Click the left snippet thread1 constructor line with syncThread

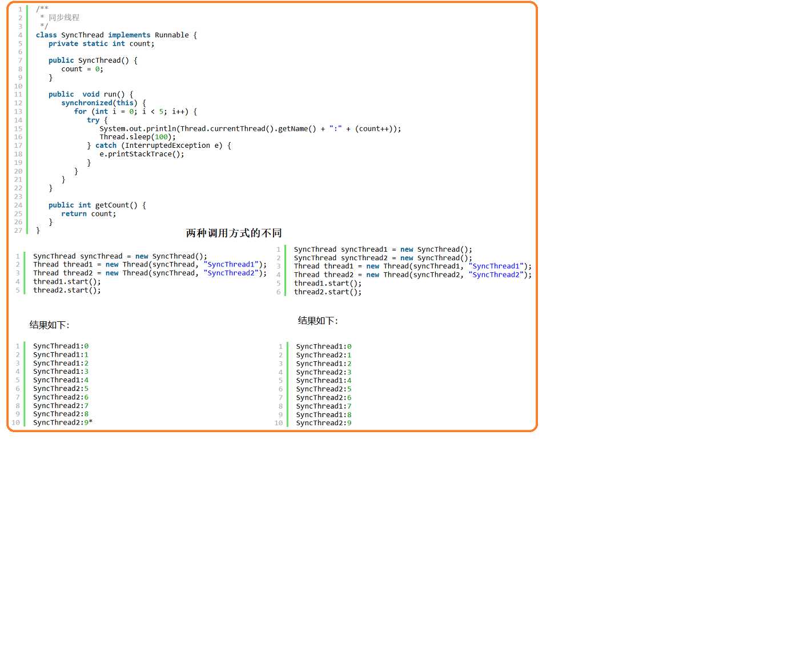[150, 264]
